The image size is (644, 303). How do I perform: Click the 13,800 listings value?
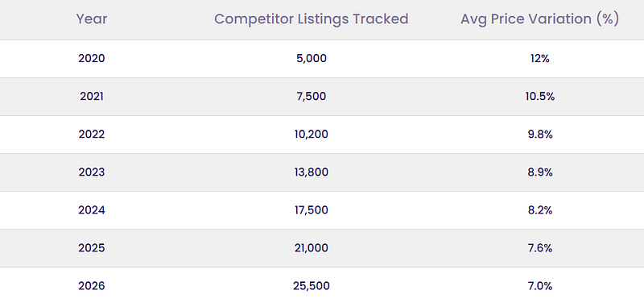pos(312,172)
